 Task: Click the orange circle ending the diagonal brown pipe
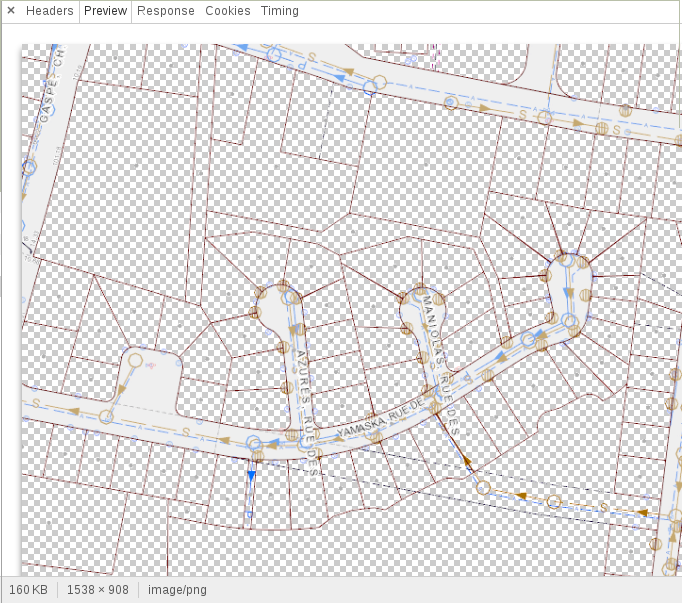[x=483, y=487]
